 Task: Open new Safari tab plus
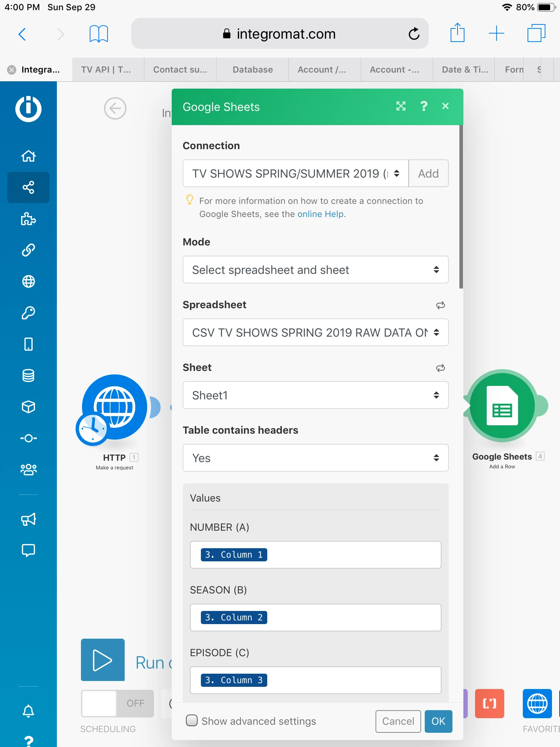click(496, 34)
